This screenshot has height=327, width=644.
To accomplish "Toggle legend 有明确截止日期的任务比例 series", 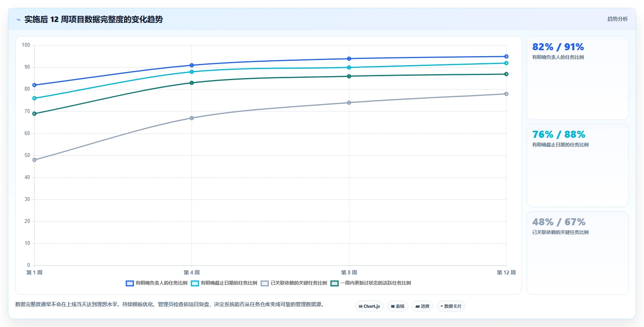I will click(x=224, y=283).
